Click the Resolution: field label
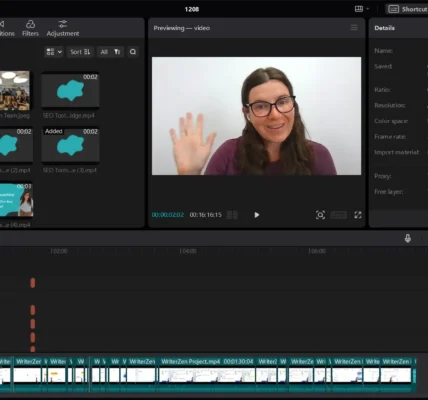 [390, 105]
